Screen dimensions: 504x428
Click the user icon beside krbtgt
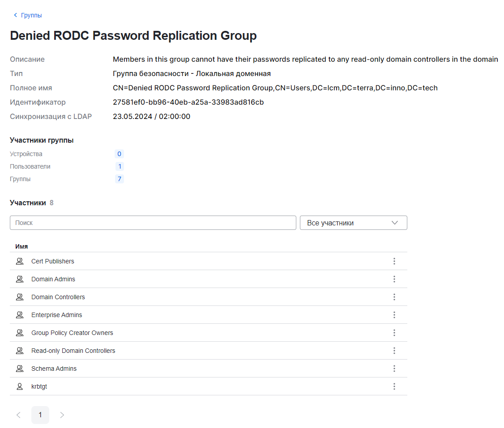pyautogui.click(x=19, y=386)
